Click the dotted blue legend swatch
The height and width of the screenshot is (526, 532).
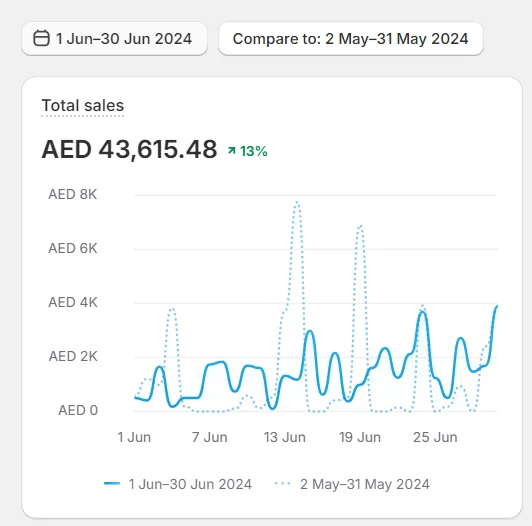coord(282,484)
